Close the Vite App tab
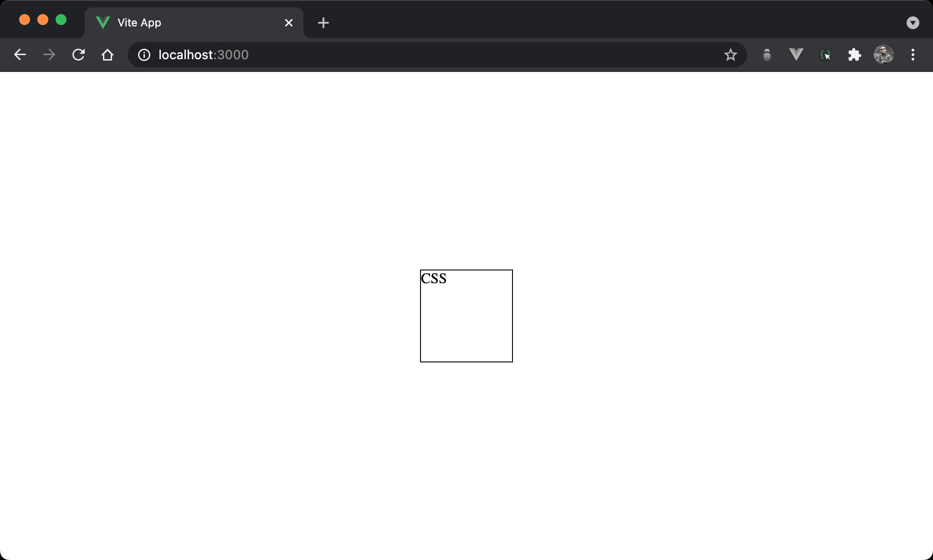Image resolution: width=933 pixels, height=560 pixels. (289, 22)
